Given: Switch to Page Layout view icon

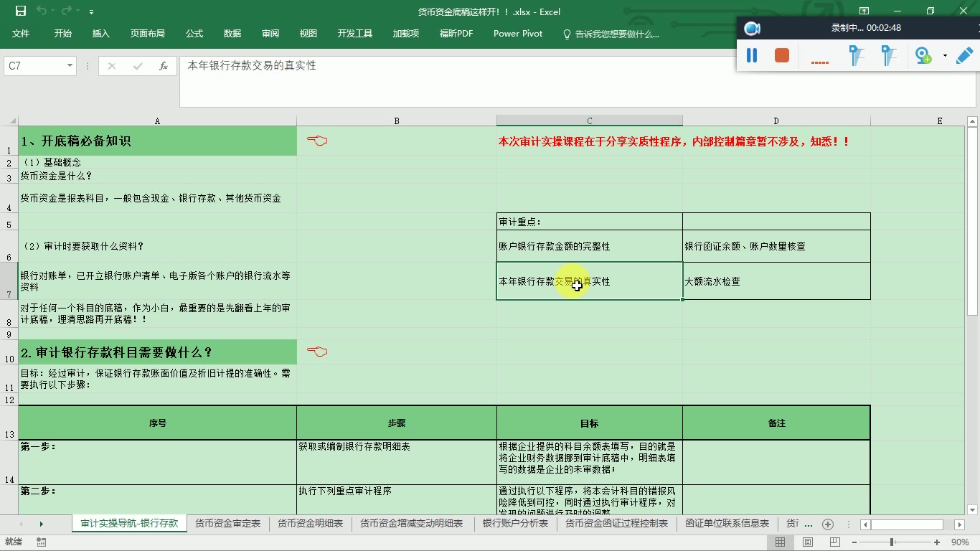Looking at the screenshot, I should point(808,542).
